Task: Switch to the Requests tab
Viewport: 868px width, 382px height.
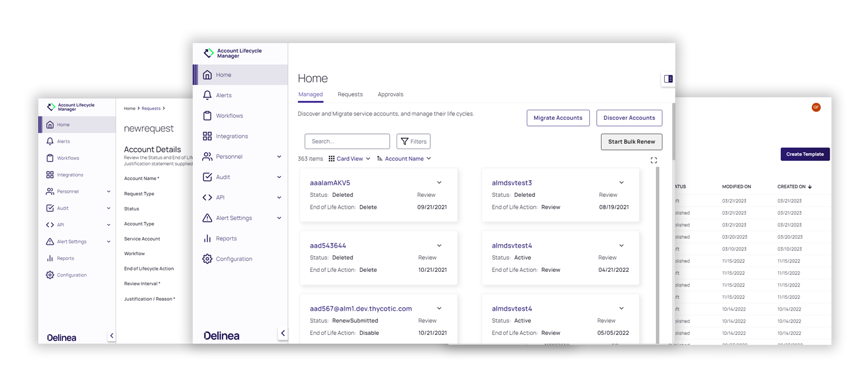Action: point(350,94)
